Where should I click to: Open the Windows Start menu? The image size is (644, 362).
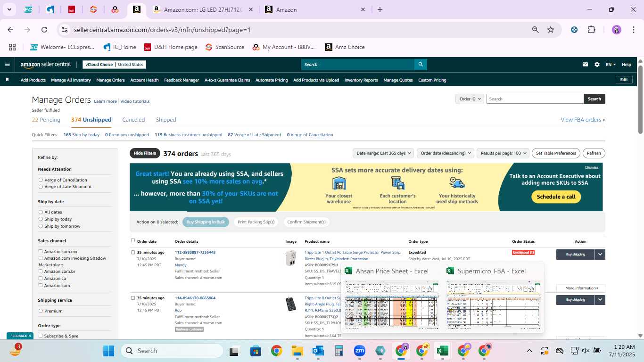[x=108, y=351]
